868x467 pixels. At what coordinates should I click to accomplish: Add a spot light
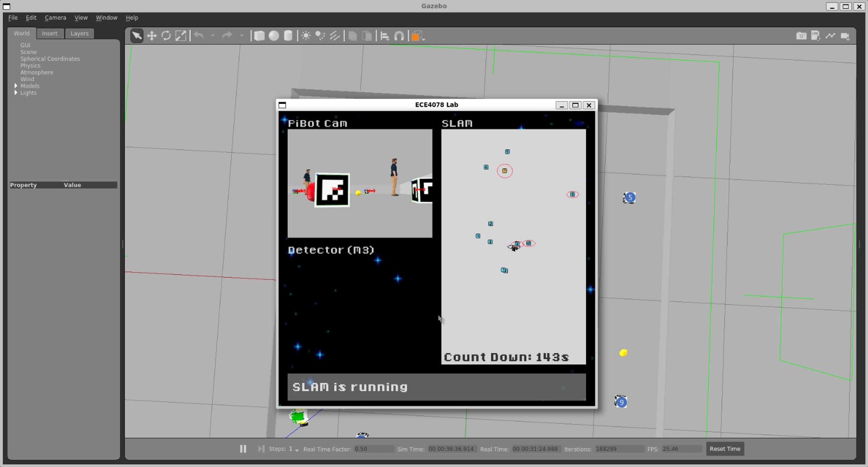[x=320, y=36]
